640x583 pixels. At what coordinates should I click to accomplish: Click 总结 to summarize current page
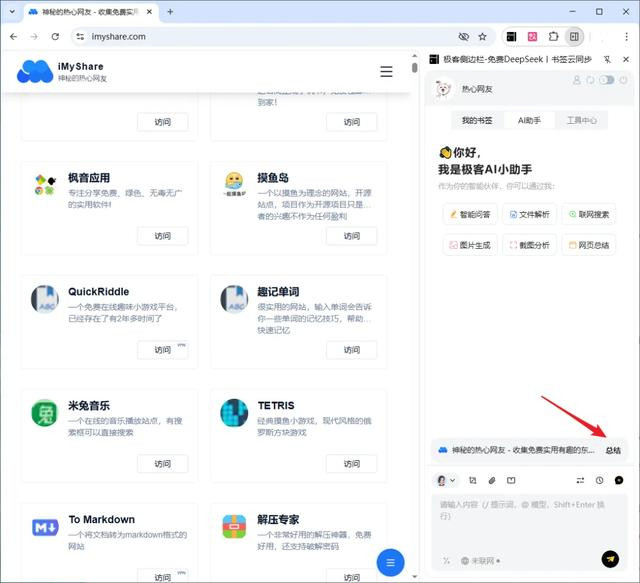(613, 450)
